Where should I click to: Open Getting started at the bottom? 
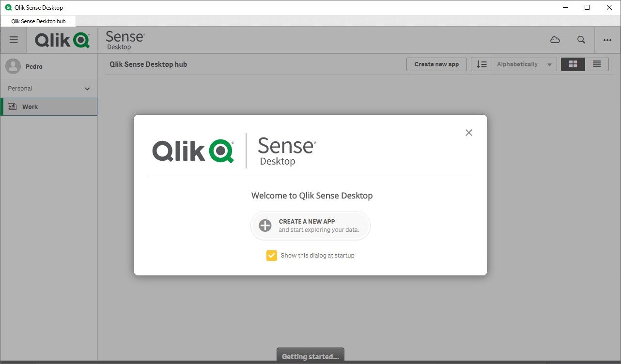310,356
